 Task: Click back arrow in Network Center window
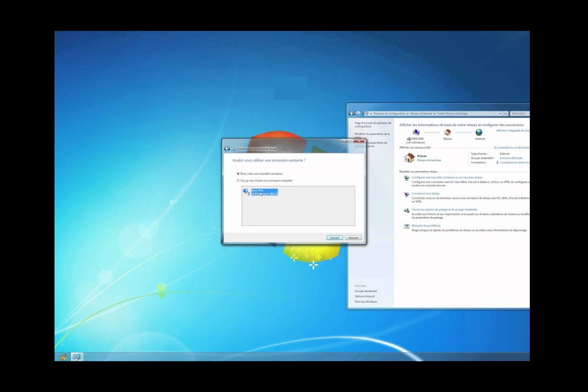pos(352,114)
